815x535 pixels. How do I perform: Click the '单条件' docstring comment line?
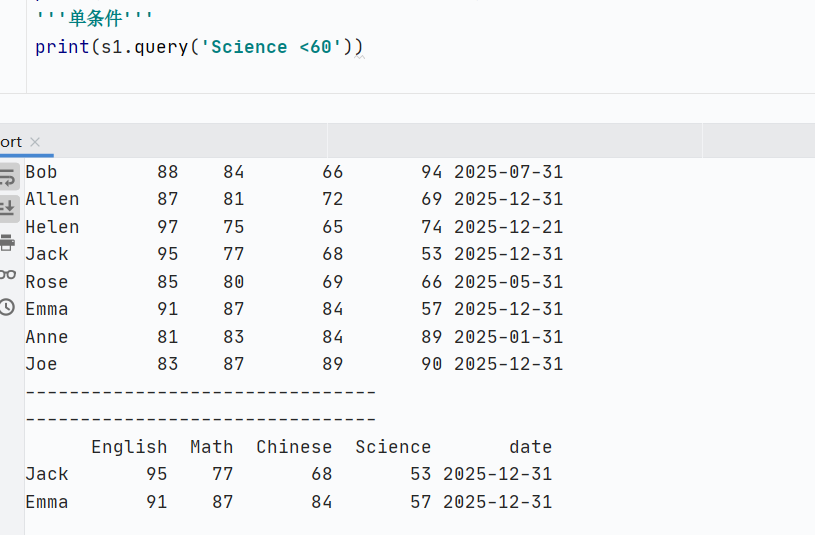point(95,18)
